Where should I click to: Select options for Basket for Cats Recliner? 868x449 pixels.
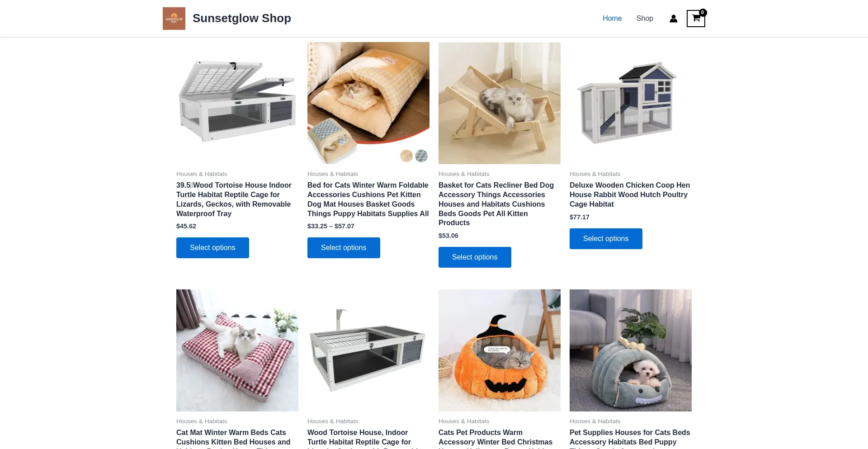475,257
